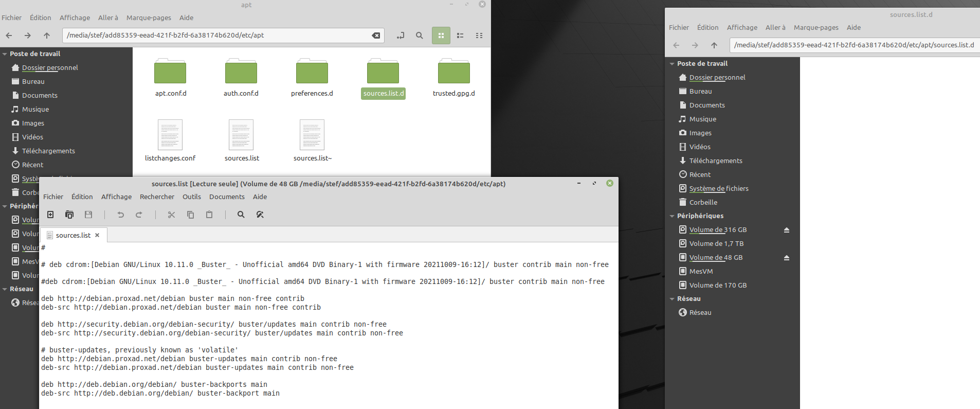Open a file from text editor toolbar
The height and width of the screenshot is (409, 980).
click(69, 215)
